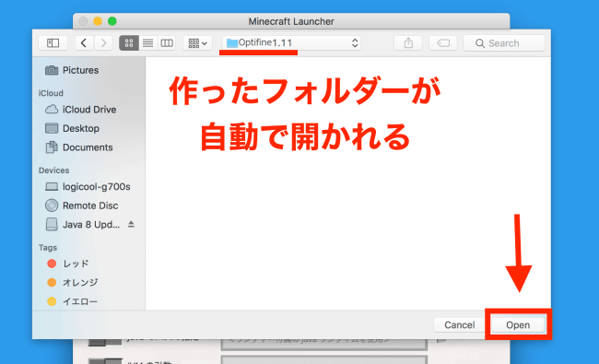
Task: Minimize the Minecraft Launcher window
Action: [98, 21]
